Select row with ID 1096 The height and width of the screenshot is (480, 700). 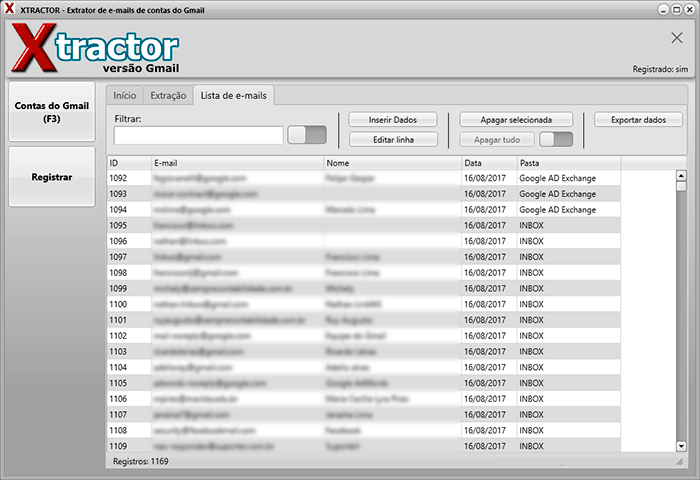click(363, 241)
